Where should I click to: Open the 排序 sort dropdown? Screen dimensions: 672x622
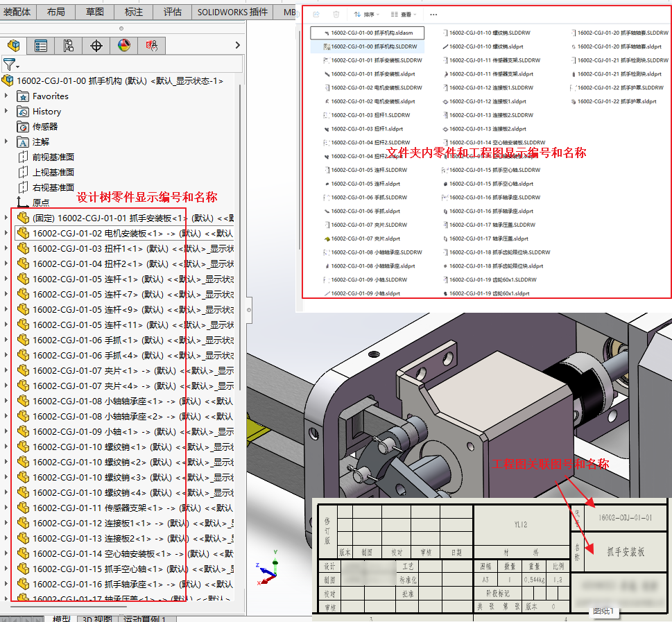(x=366, y=14)
